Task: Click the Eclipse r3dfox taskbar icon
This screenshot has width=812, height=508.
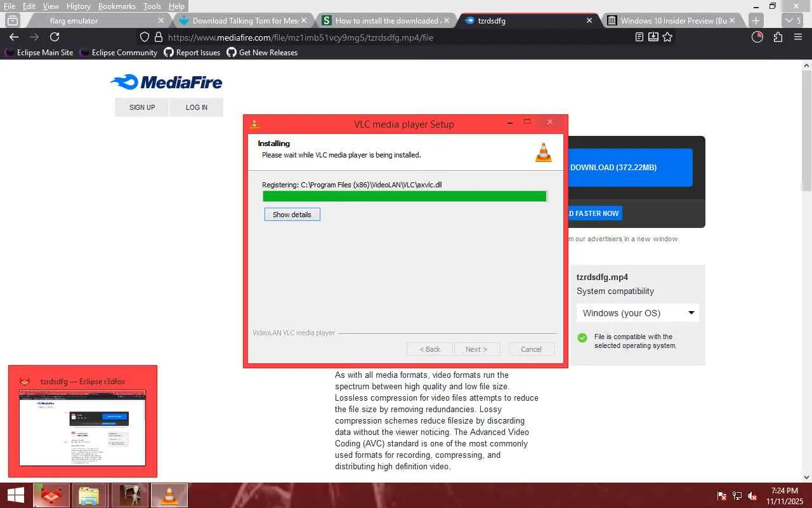Action: [51, 495]
